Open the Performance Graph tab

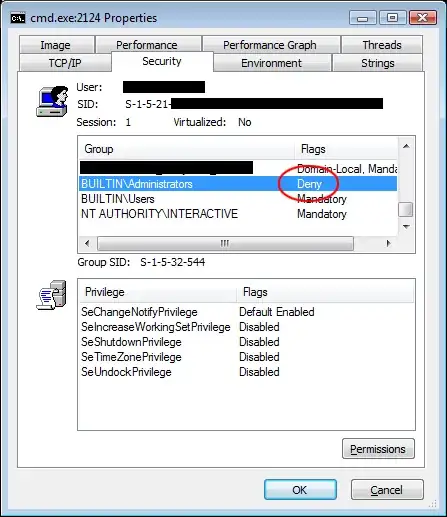(271, 45)
